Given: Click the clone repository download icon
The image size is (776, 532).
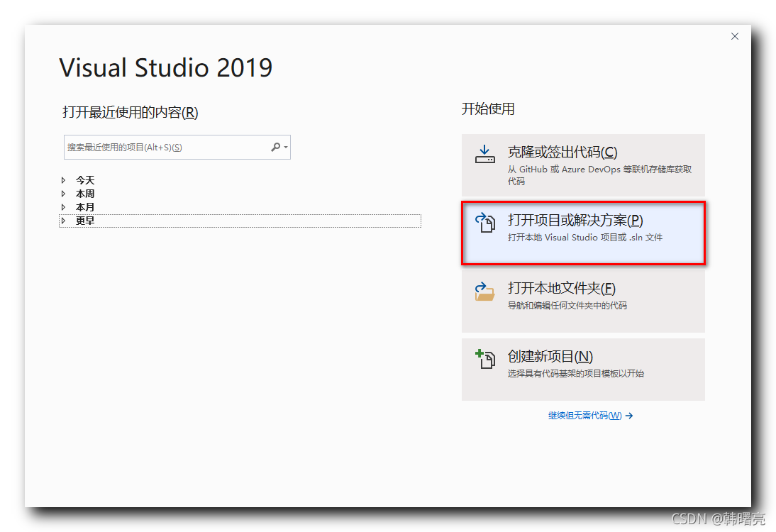Looking at the screenshot, I should (484, 154).
